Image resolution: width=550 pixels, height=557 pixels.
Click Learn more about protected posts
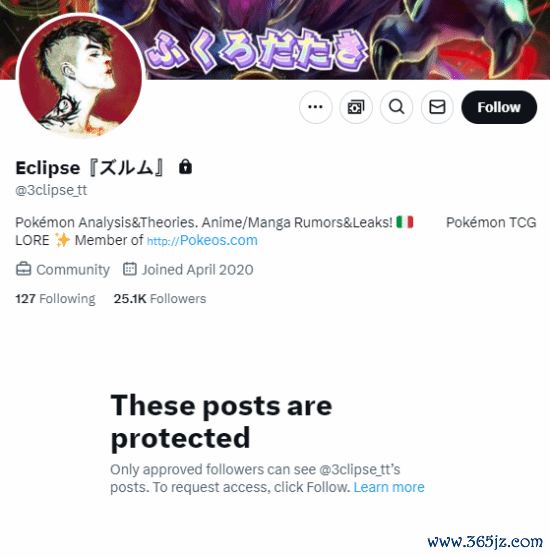[389, 487]
